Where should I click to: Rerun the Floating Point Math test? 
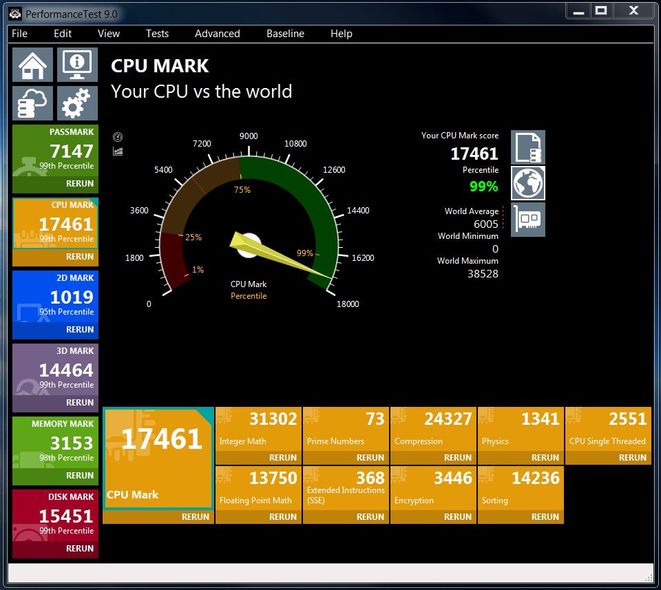point(283,517)
